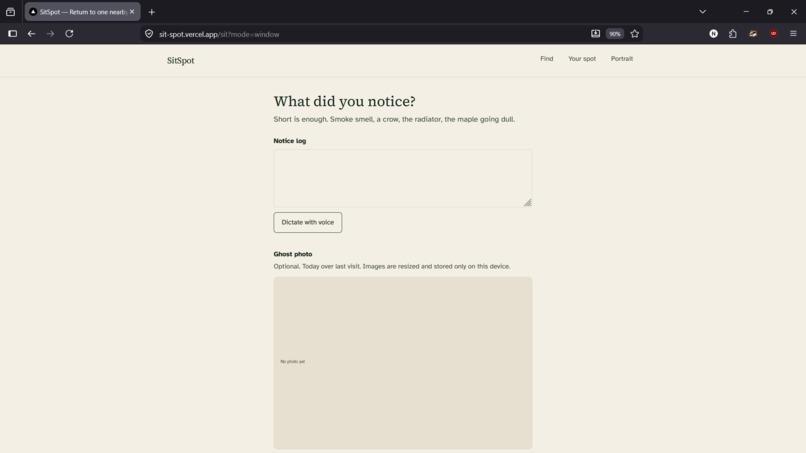
Task: Expand the list all tabs chevron
Action: pos(703,11)
